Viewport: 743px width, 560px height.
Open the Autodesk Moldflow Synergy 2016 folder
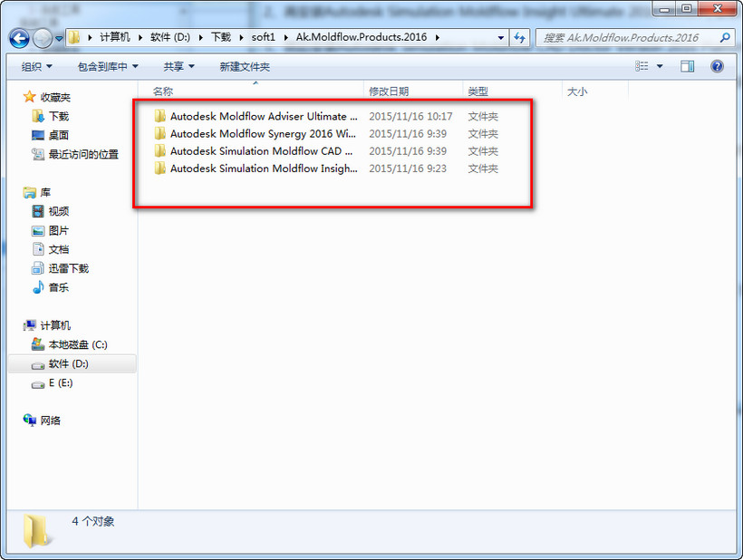(252, 133)
